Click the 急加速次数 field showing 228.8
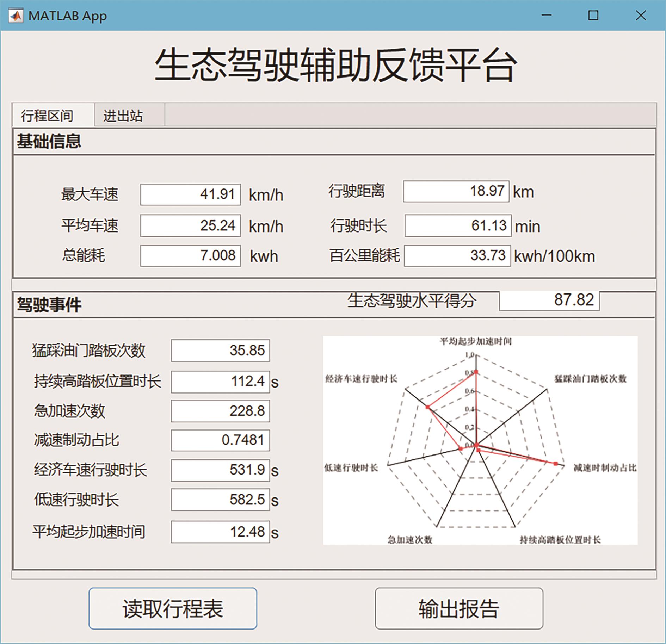The width and height of the screenshot is (666, 644). [220, 411]
